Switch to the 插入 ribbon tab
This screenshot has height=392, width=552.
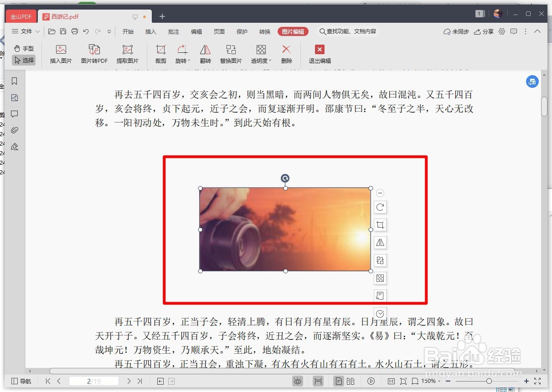coord(150,31)
